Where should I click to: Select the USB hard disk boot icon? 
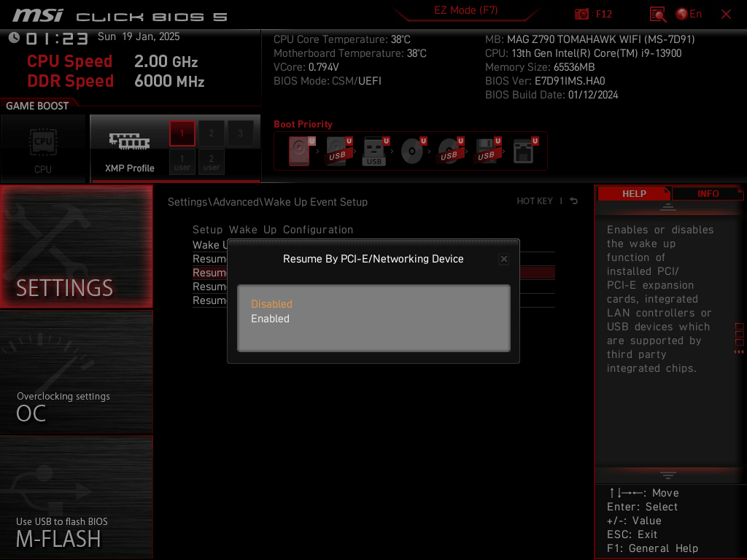point(338,151)
